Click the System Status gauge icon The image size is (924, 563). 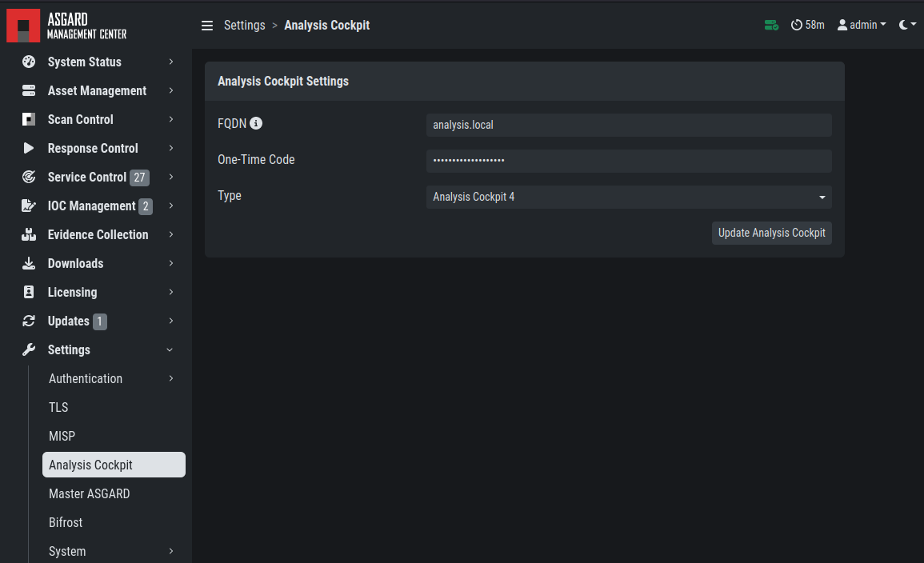coord(28,62)
